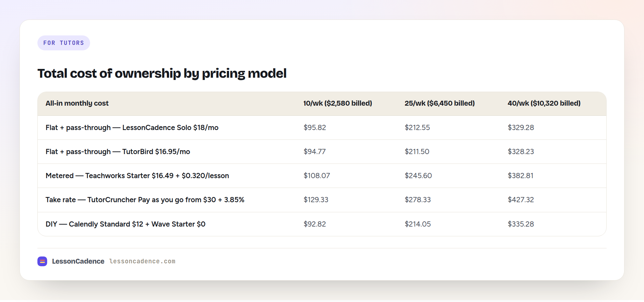The image size is (644, 302).
Task: Click the $328.23 cell
Action: click(x=521, y=152)
